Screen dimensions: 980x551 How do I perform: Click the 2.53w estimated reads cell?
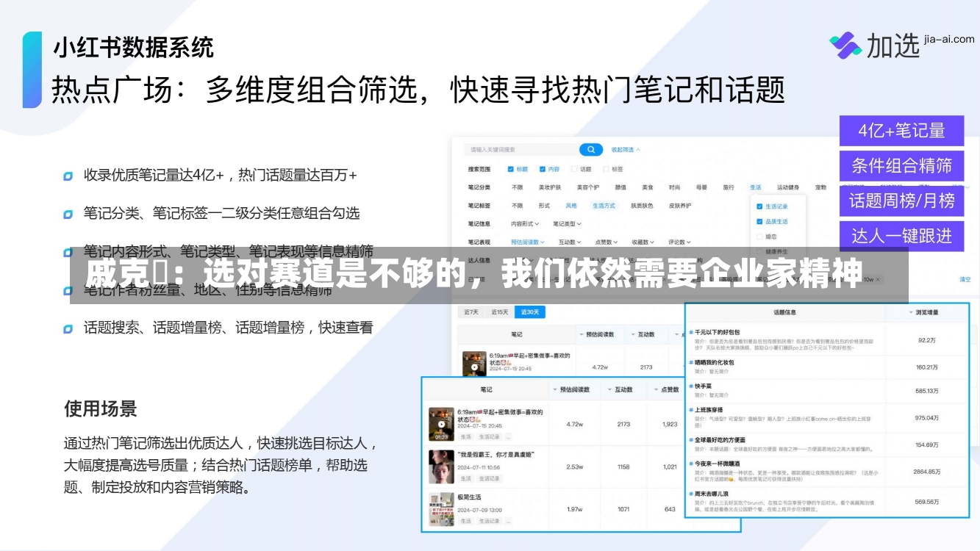(575, 467)
